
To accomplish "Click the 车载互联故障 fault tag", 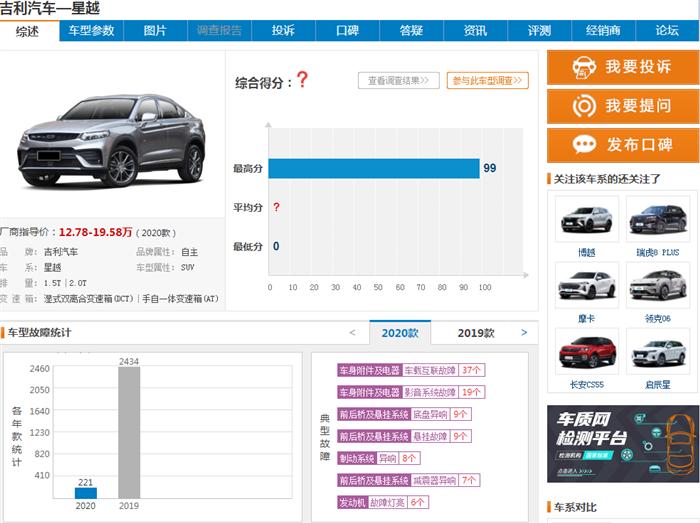I will point(411,370).
